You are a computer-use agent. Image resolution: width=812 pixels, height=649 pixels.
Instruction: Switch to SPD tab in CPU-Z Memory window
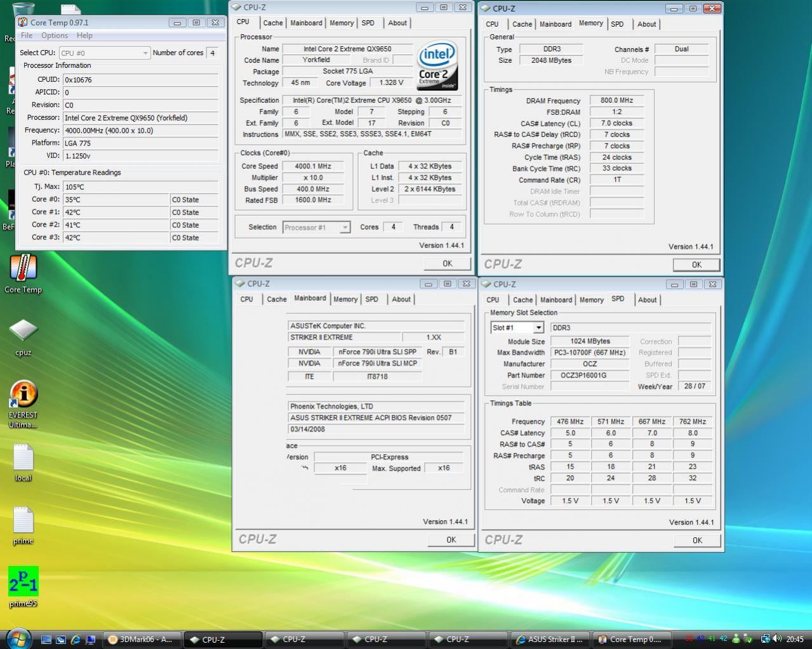click(617, 24)
